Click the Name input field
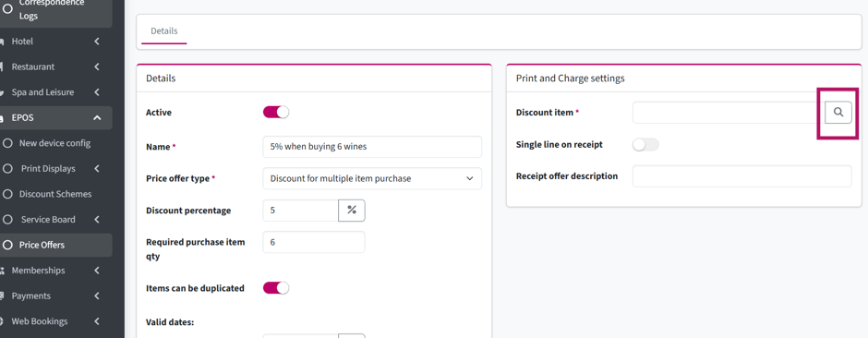The image size is (868, 338). [x=372, y=147]
